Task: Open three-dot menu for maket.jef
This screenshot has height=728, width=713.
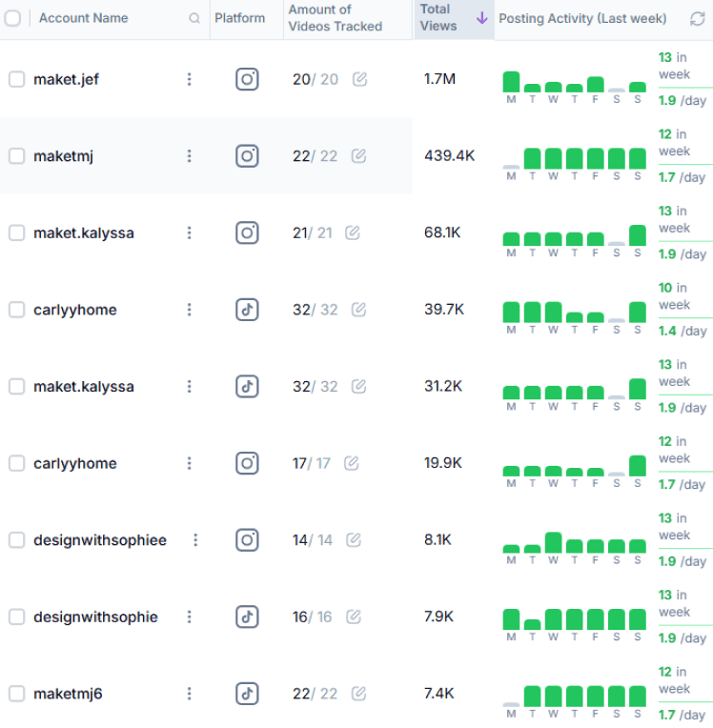Action: click(x=189, y=79)
